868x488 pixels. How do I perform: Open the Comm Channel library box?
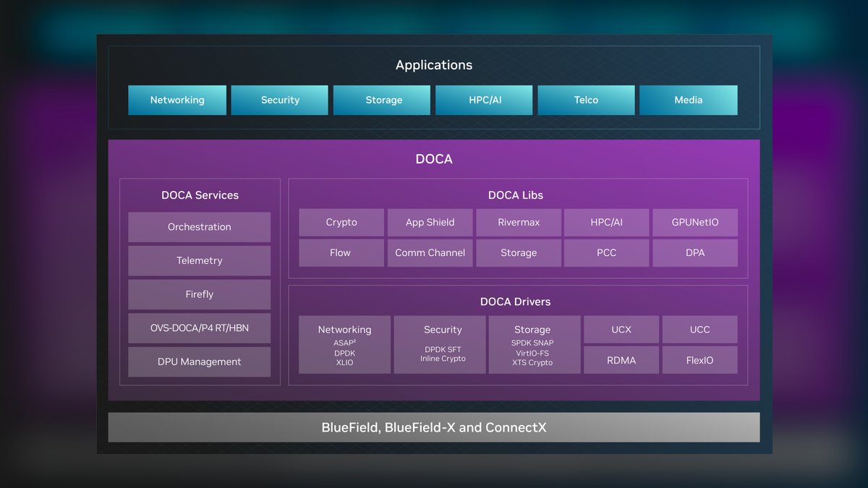(x=430, y=253)
